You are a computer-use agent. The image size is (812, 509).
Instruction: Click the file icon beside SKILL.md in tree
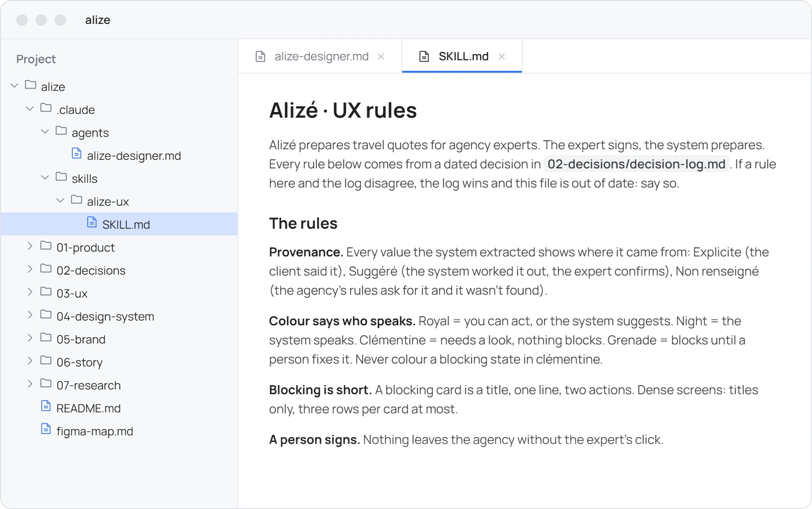point(92,222)
